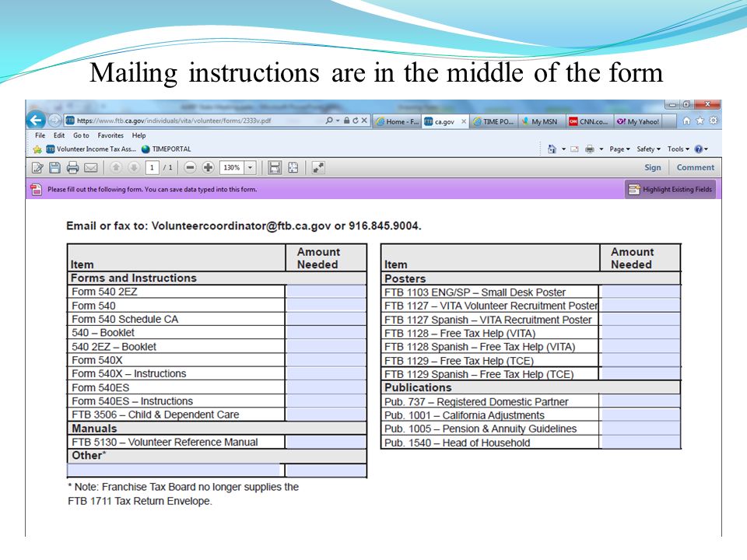Click Amount field for FTB 5130 Volunteer Reference Manual
This screenshot has height=560, width=747.
coord(326,442)
